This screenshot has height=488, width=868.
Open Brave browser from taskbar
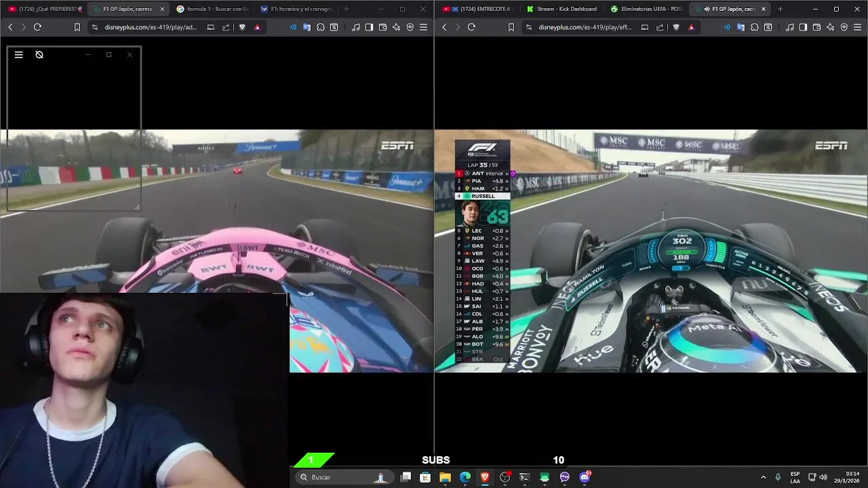coord(485,477)
